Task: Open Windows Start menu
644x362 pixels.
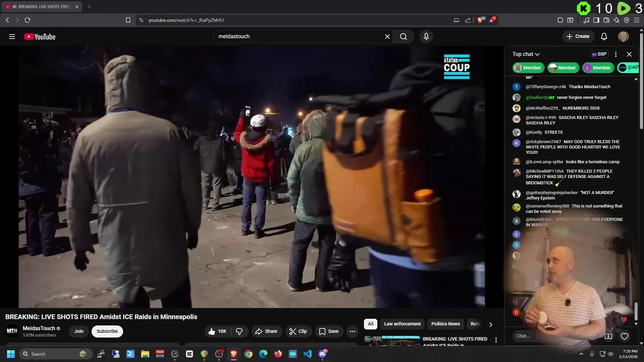Action: pyautogui.click(x=11, y=354)
